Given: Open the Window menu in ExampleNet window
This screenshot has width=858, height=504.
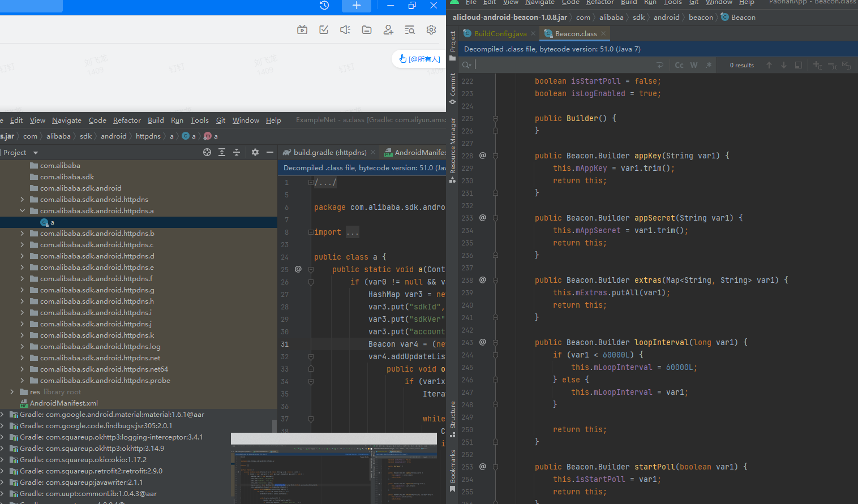Looking at the screenshot, I should pyautogui.click(x=246, y=120).
